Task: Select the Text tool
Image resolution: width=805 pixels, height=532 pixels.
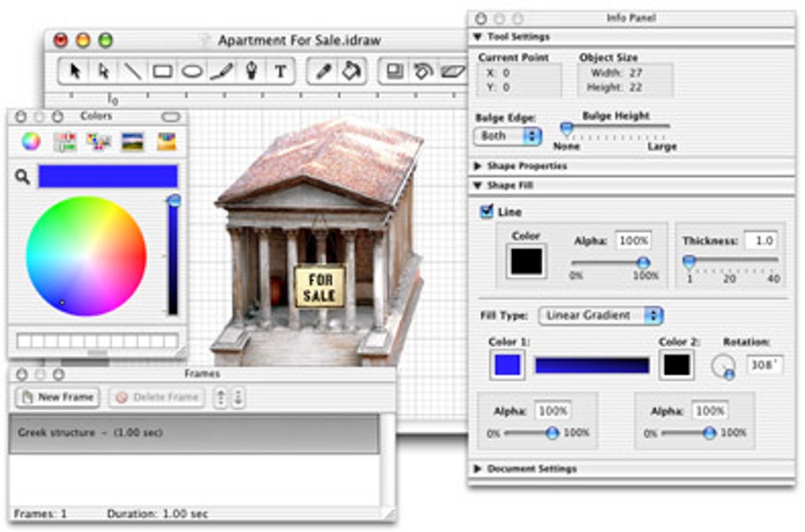Action: [280, 71]
